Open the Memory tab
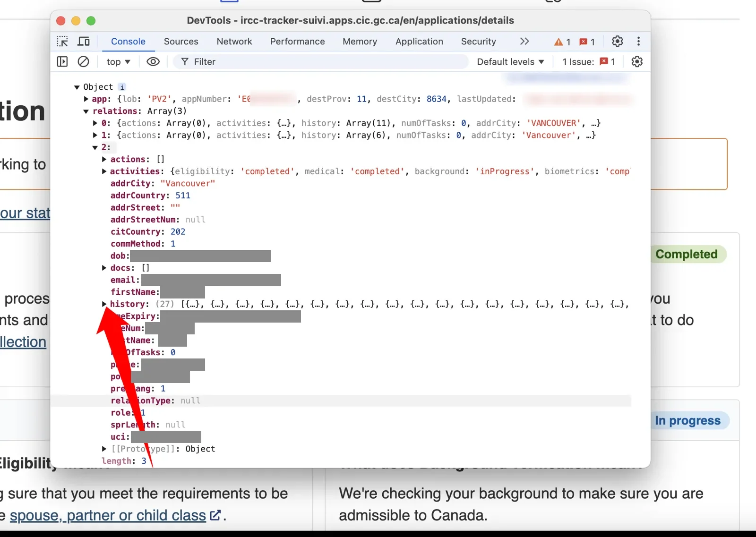The width and height of the screenshot is (756, 537). (360, 42)
